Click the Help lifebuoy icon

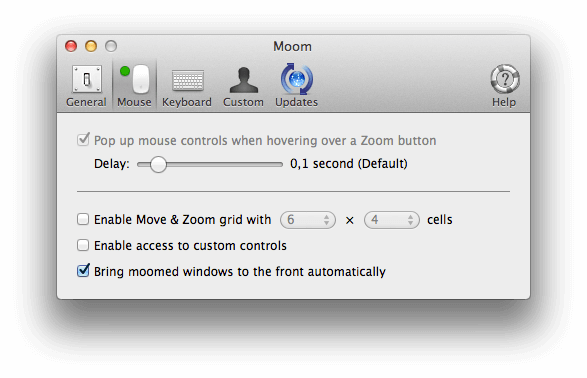tap(505, 79)
